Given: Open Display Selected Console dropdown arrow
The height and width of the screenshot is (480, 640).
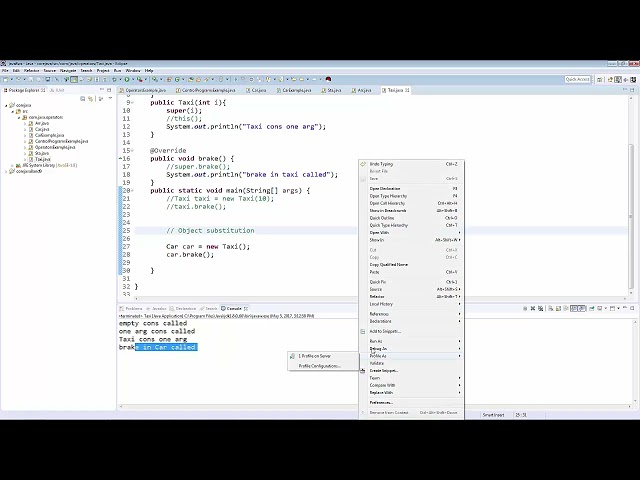Looking at the screenshot, I should point(606,308).
